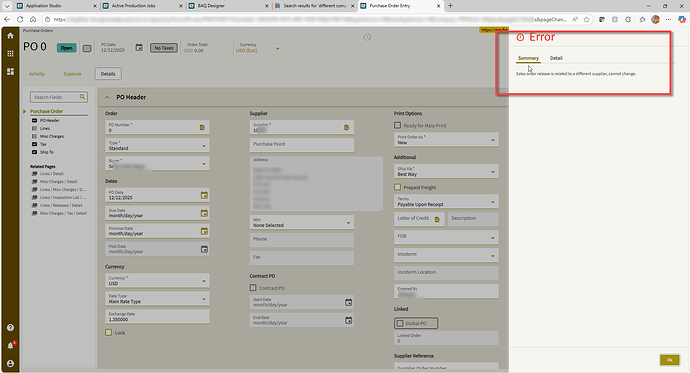This screenshot has height=373, width=690.
Task: Open the Attn None Selected dropdown
Action: (x=301, y=222)
